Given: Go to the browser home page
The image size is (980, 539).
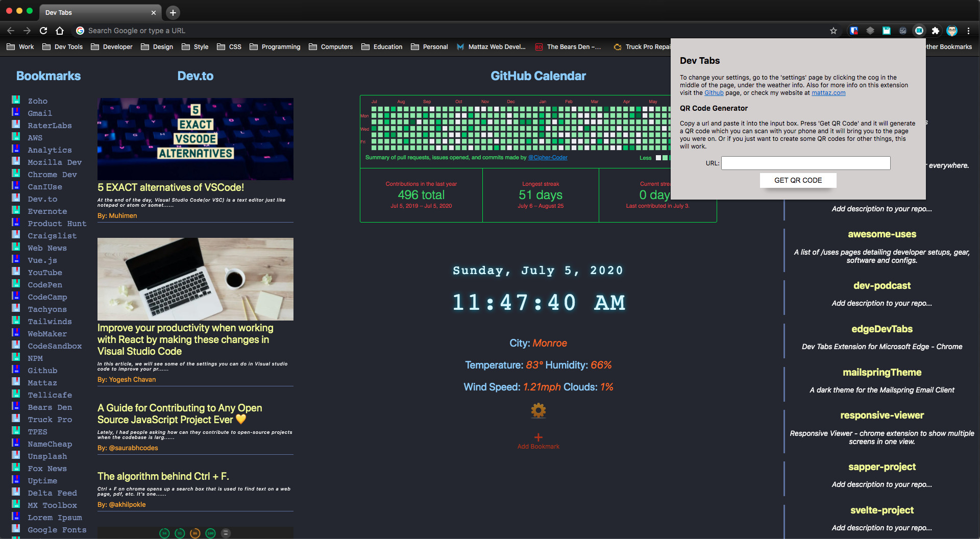Looking at the screenshot, I should (60, 31).
